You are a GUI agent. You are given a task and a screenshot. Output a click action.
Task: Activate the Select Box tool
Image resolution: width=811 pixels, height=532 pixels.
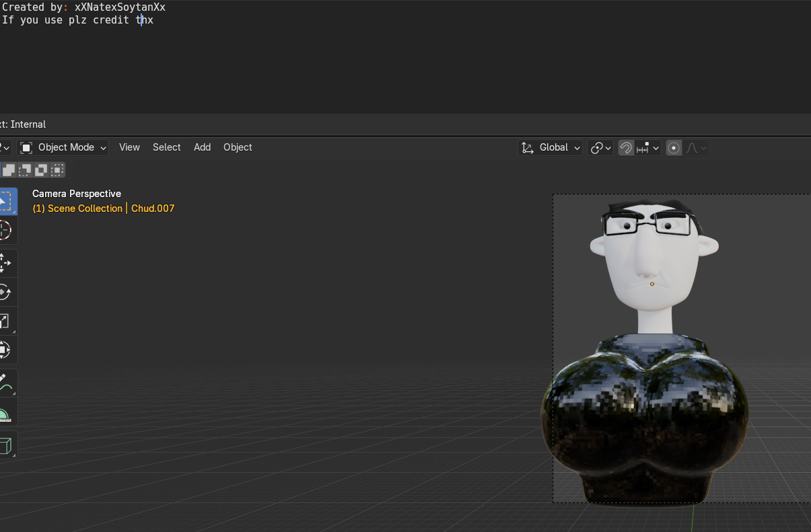5,200
